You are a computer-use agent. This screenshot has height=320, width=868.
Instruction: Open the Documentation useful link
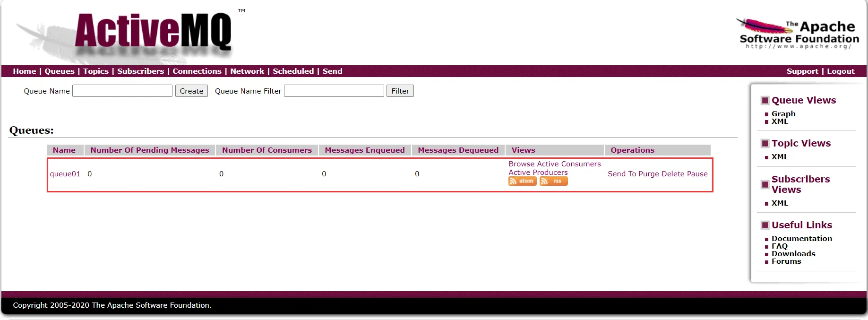tap(802, 239)
